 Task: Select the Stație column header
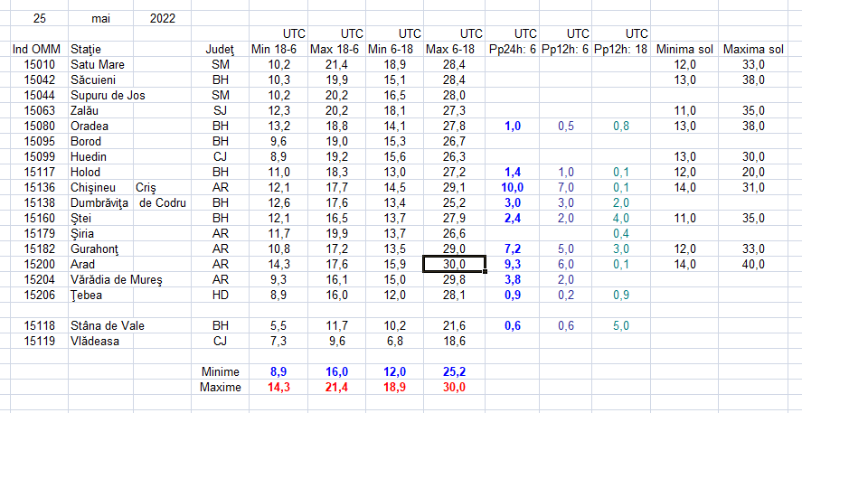coord(100,49)
